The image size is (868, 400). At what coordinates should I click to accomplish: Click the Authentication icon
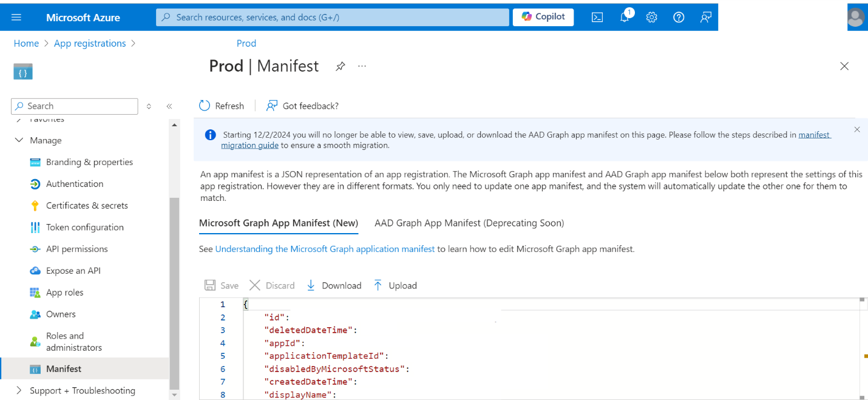[35, 184]
